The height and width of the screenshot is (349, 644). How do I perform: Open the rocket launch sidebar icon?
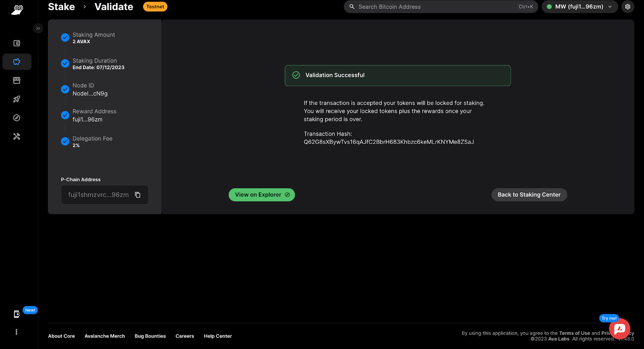[17, 99]
